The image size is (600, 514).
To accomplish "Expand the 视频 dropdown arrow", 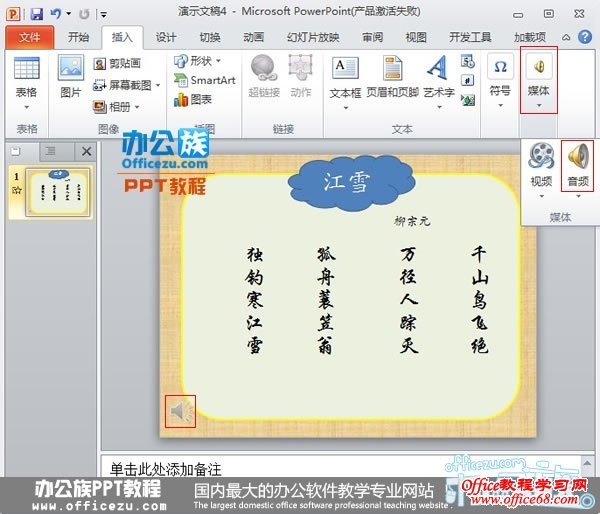I will 541,196.
